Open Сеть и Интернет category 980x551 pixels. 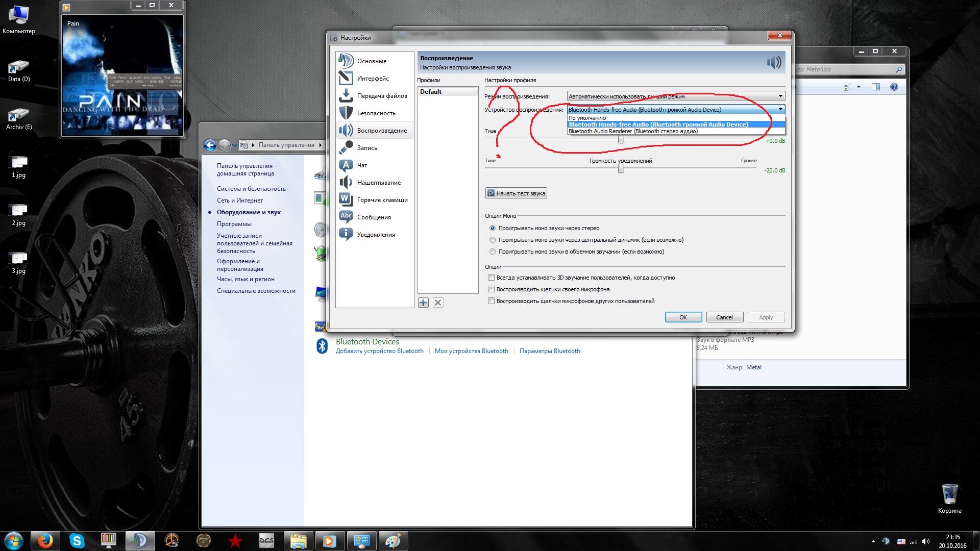coord(240,201)
